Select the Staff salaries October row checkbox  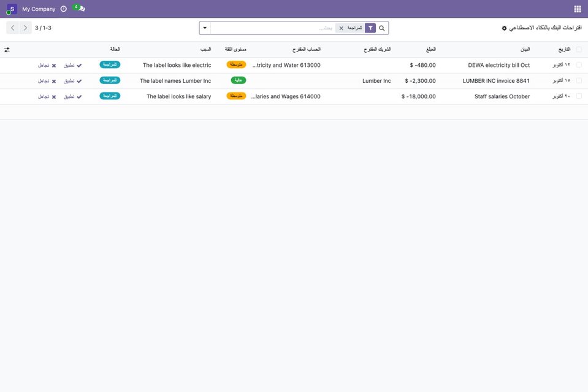tap(579, 96)
